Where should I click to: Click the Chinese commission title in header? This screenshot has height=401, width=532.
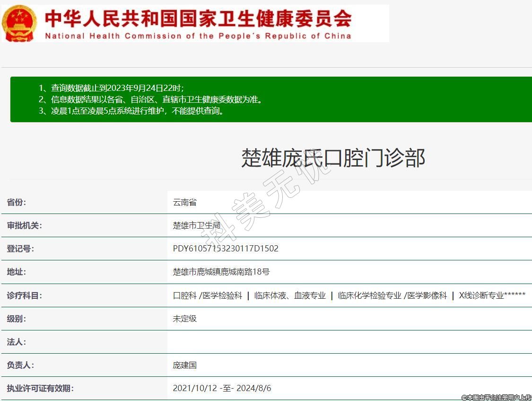[198, 18]
